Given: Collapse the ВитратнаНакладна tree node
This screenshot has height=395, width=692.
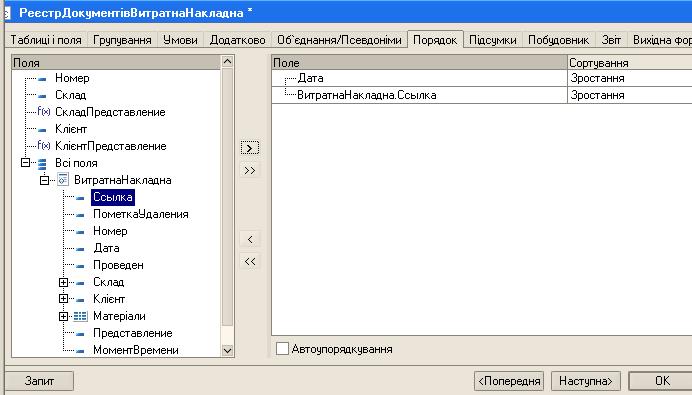Looking at the screenshot, I should click(45, 180).
